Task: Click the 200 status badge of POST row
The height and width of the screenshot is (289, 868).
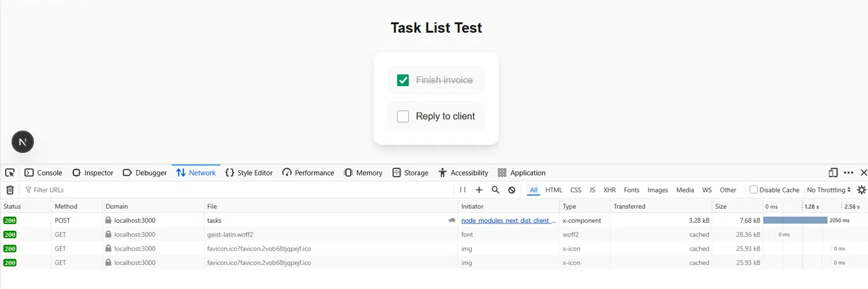Action: pyautogui.click(x=10, y=220)
